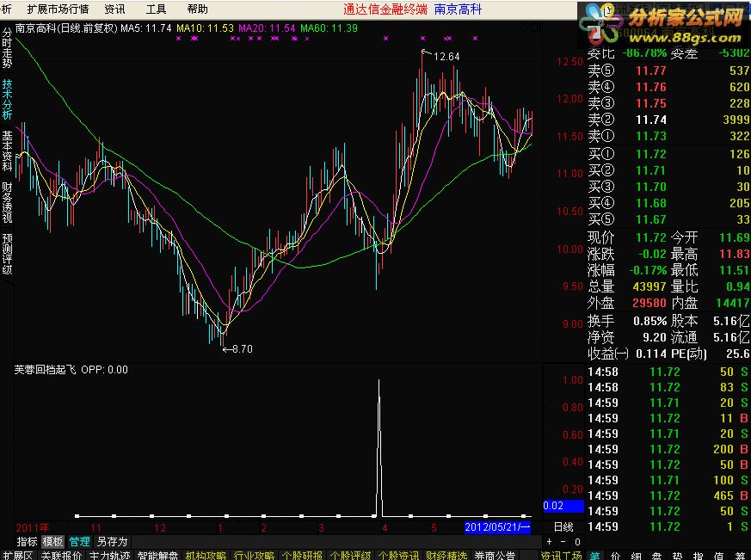The image size is (751, 560).
Task: Click the 8.70 low price marker
Action: coord(243,348)
